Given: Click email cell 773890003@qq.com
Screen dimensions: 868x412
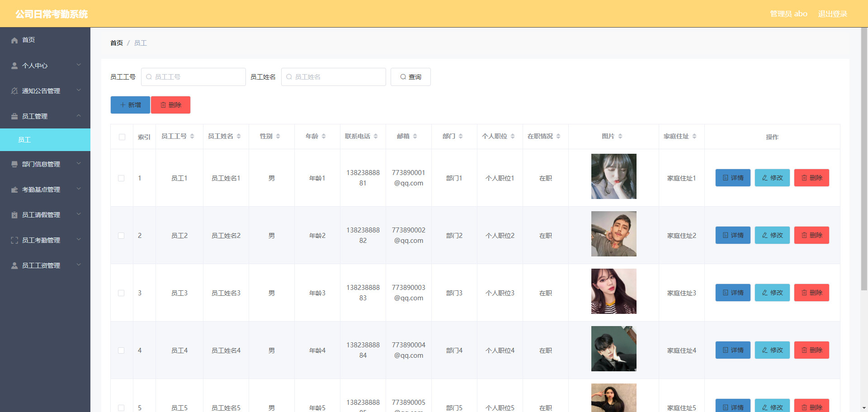Looking at the screenshot, I should [409, 293].
